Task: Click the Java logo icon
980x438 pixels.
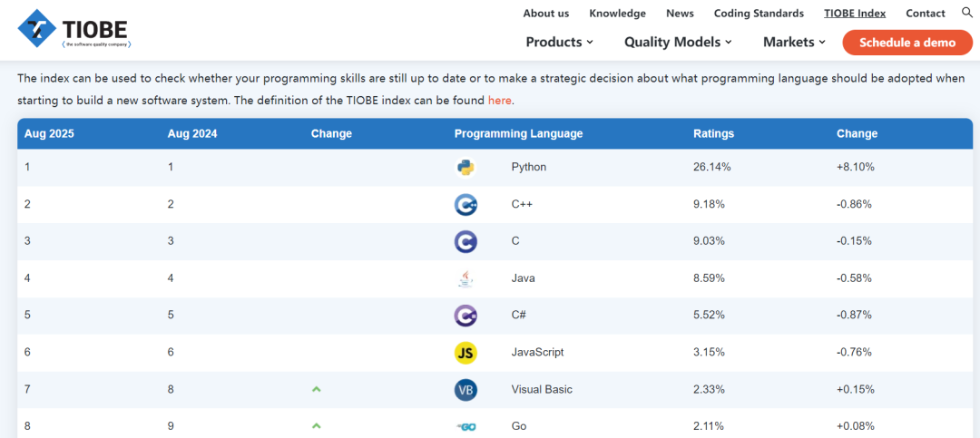Action: (x=465, y=278)
